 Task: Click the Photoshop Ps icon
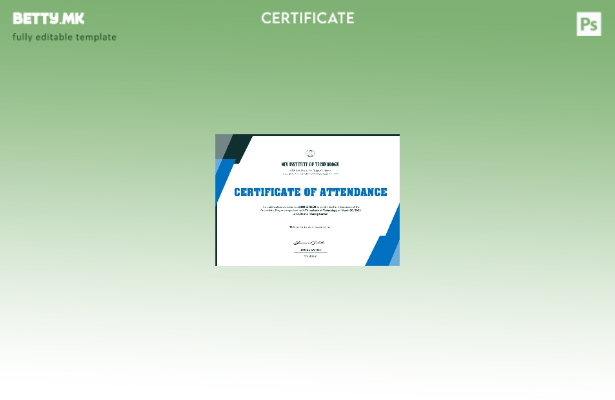pos(589,24)
